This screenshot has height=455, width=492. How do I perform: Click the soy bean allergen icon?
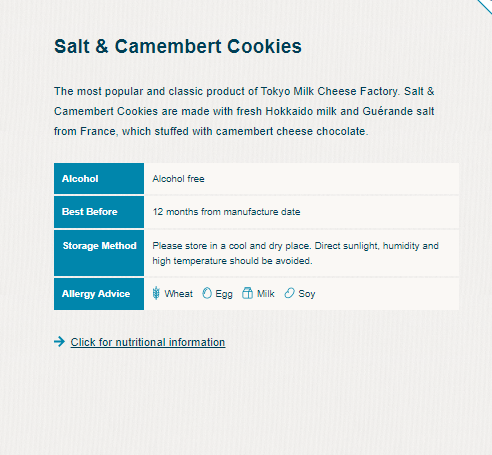coord(289,293)
